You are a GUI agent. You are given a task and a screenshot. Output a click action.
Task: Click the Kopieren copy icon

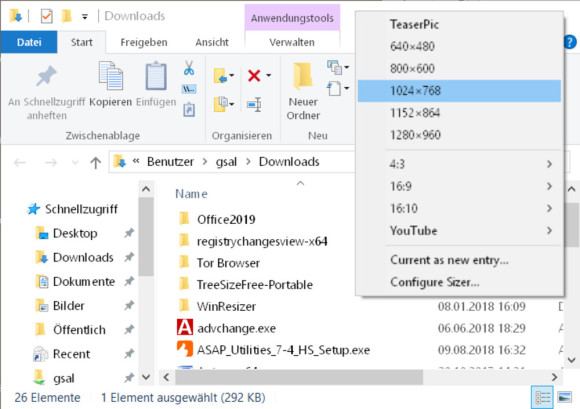click(x=111, y=76)
